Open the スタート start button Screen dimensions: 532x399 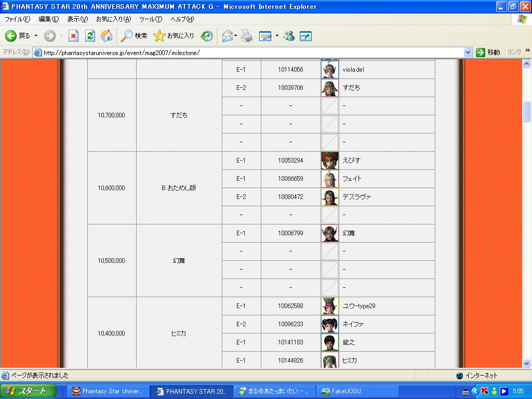click(28, 391)
